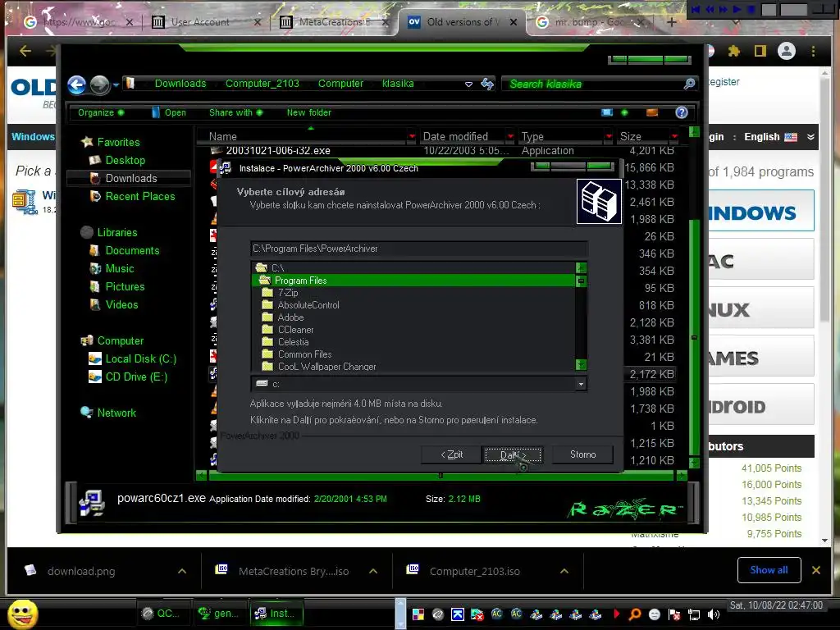The height and width of the screenshot is (630, 840).
Task: Click Explorer forward navigation arrow
Action: click(x=99, y=84)
